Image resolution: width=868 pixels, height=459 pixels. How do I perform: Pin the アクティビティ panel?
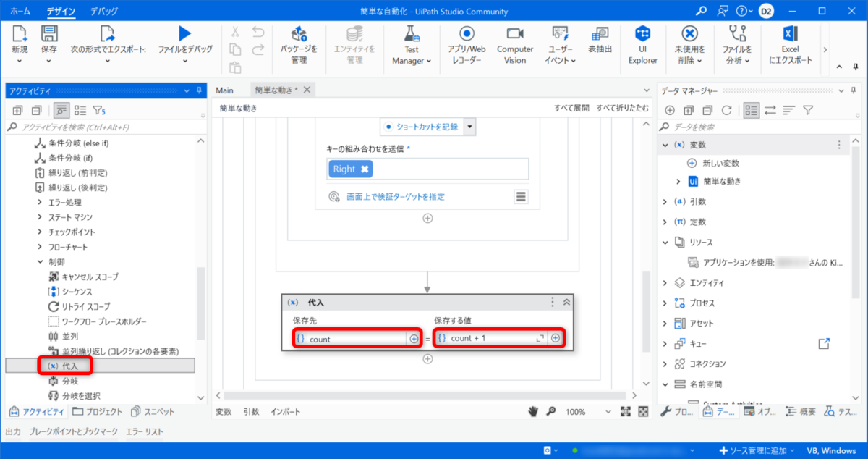[x=198, y=90]
